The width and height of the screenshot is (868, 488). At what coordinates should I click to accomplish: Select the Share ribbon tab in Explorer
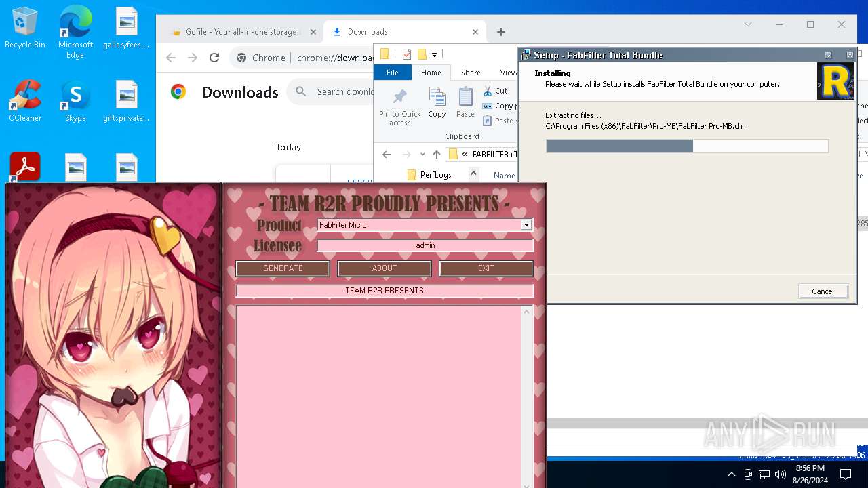(x=471, y=73)
